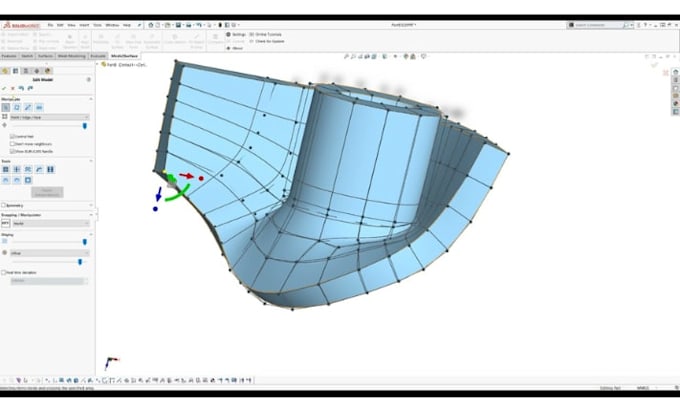This screenshot has width=680, height=411.
Task: Open the Tools menu
Action: click(x=97, y=25)
